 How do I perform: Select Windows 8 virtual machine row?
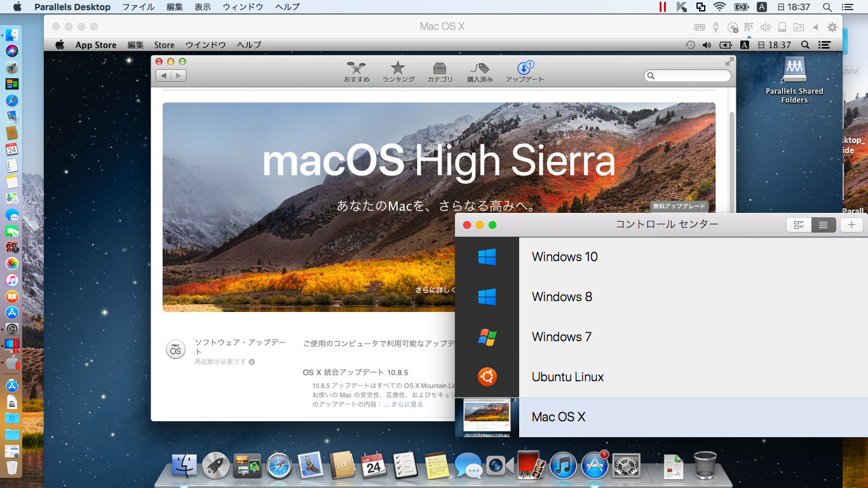pos(661,297)
